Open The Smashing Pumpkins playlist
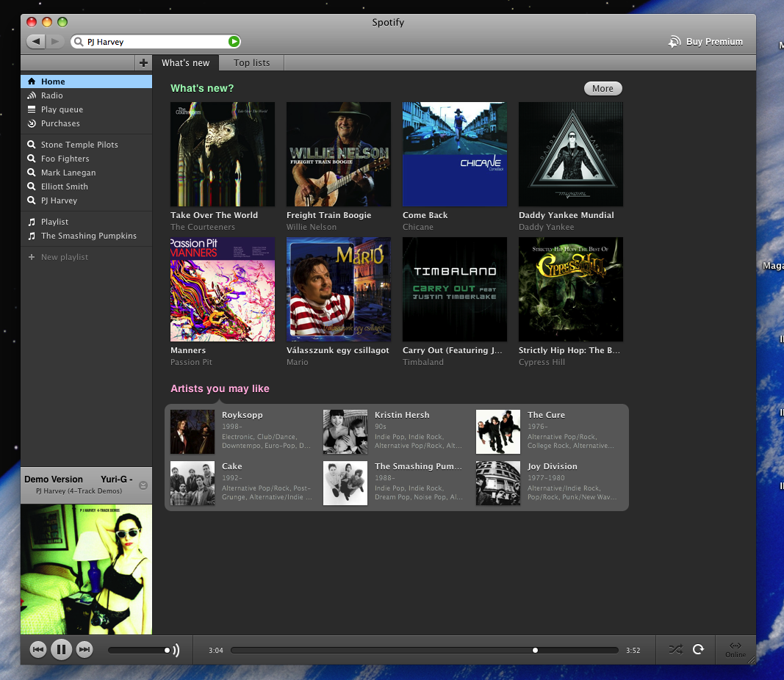This screenshot has height=680, width=784. [x=86, y=236]
